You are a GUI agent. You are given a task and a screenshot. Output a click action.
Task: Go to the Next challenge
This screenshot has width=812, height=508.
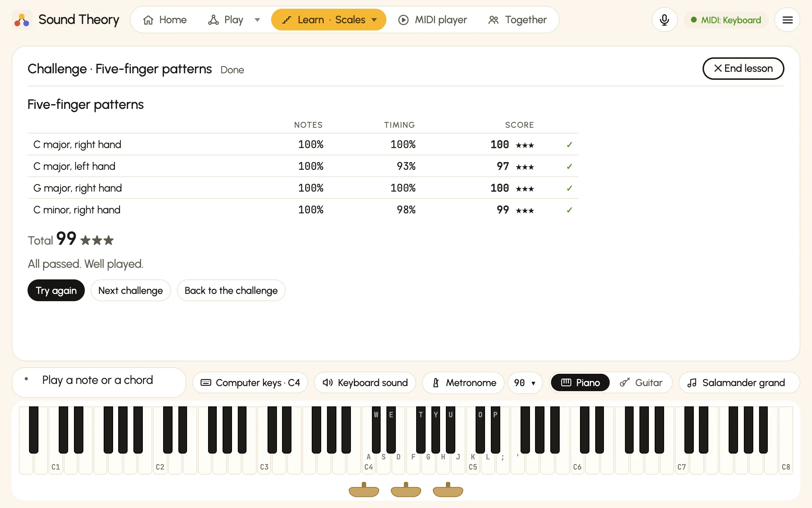130,290
